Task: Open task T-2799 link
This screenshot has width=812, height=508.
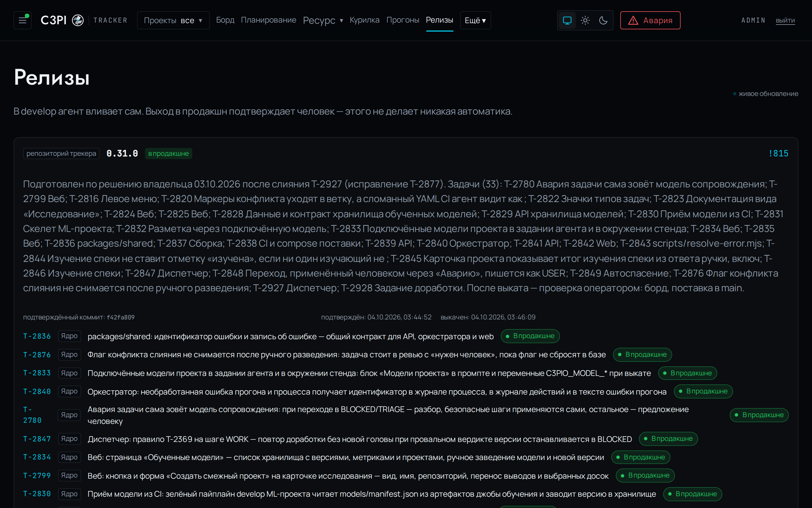Action: tap(37, 476)
